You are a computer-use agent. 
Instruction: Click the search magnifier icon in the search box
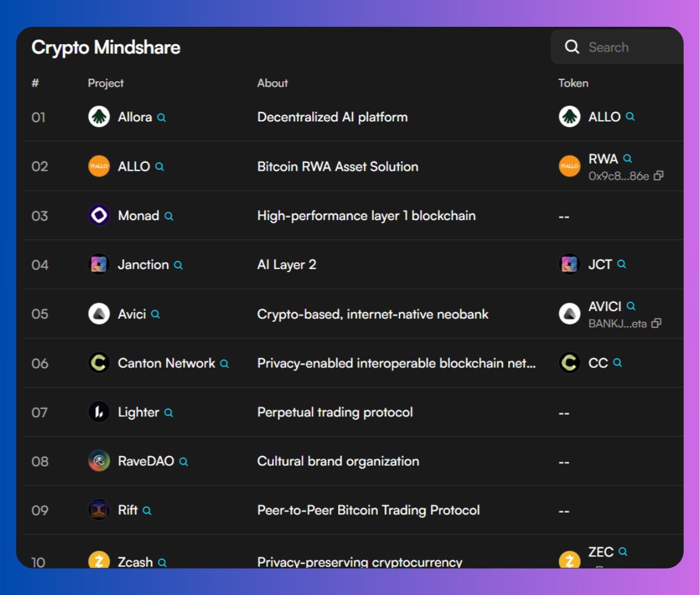pyautogui.click(x=572, y=47)
